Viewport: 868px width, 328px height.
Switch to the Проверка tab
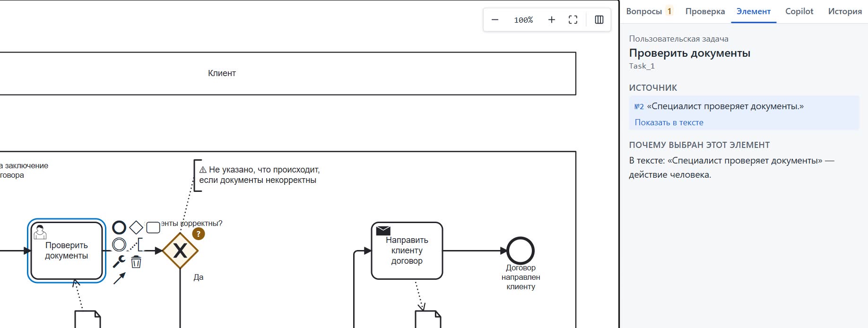coord(705,11)
